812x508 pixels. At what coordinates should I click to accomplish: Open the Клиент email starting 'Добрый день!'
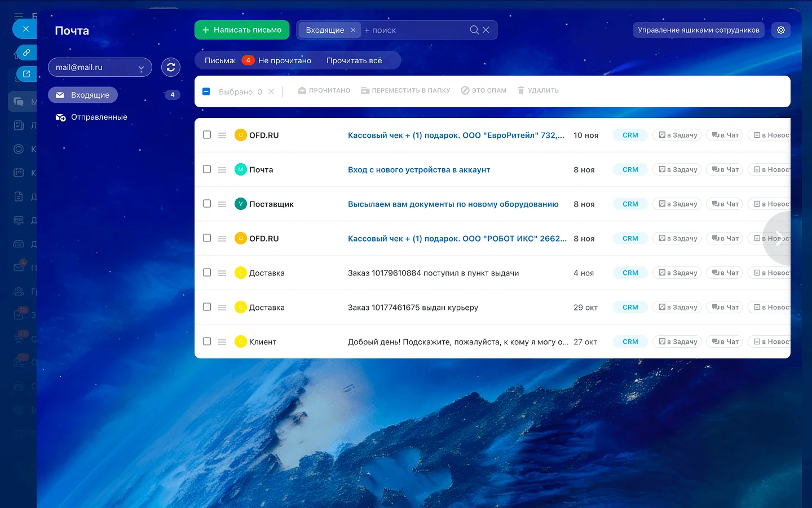[458, 342]
